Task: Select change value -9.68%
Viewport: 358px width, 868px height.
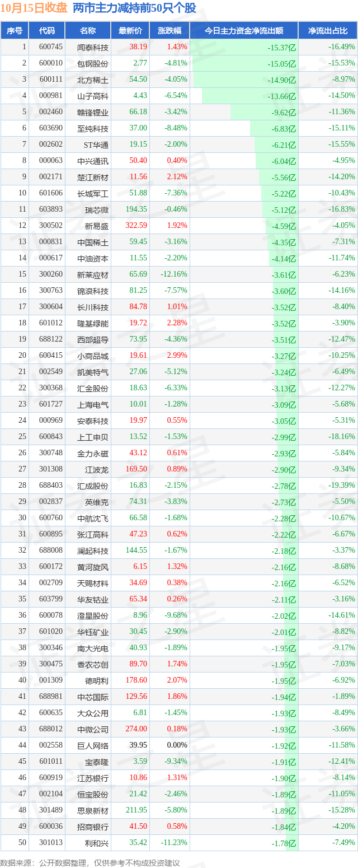Action: (176, 615)
